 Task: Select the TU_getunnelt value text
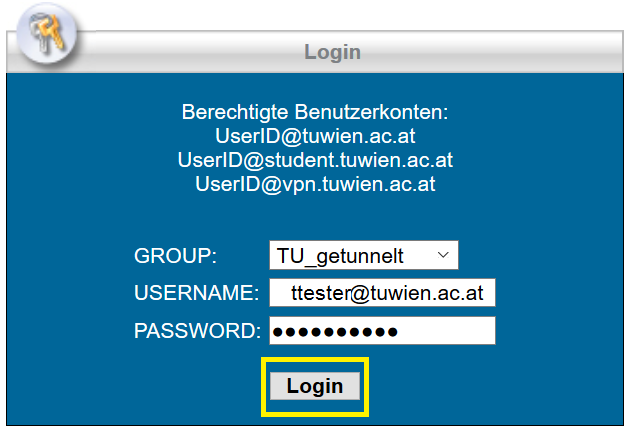coord(340,256)
